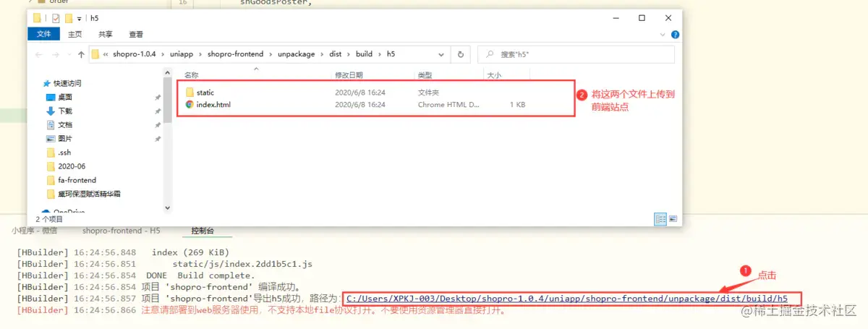Click 2020/6/8 16:24 date of index.html

pos(360,105)
